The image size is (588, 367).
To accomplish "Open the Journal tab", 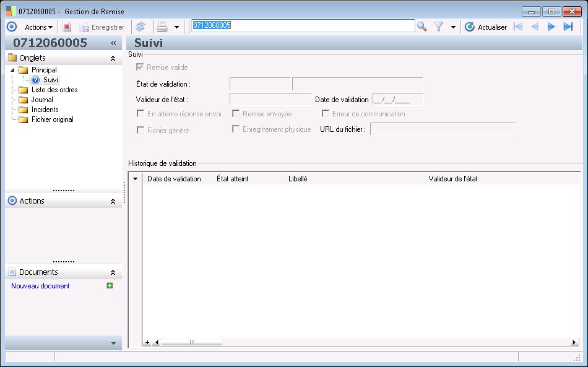I will [x=42, y=100].
